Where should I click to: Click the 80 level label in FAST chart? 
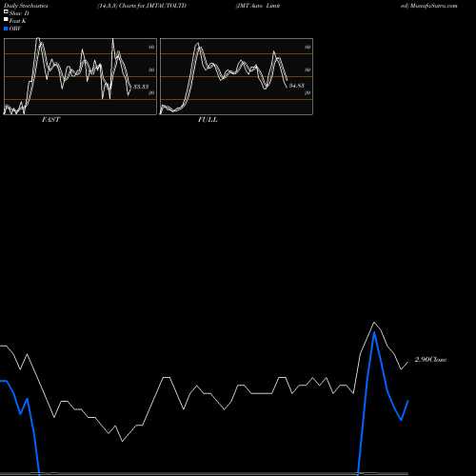(x=151, y=47)
